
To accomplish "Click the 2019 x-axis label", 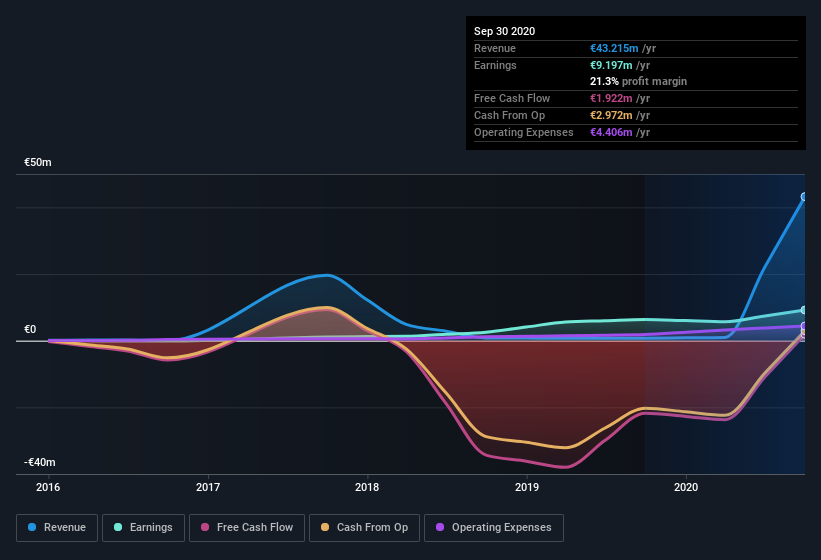I will tap(527, 487).
